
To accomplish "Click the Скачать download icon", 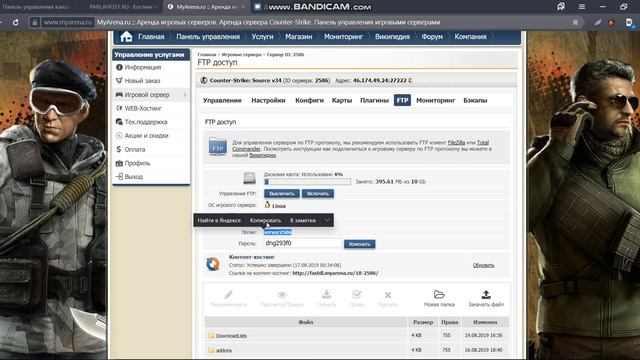I will click(x=326, y=294).
